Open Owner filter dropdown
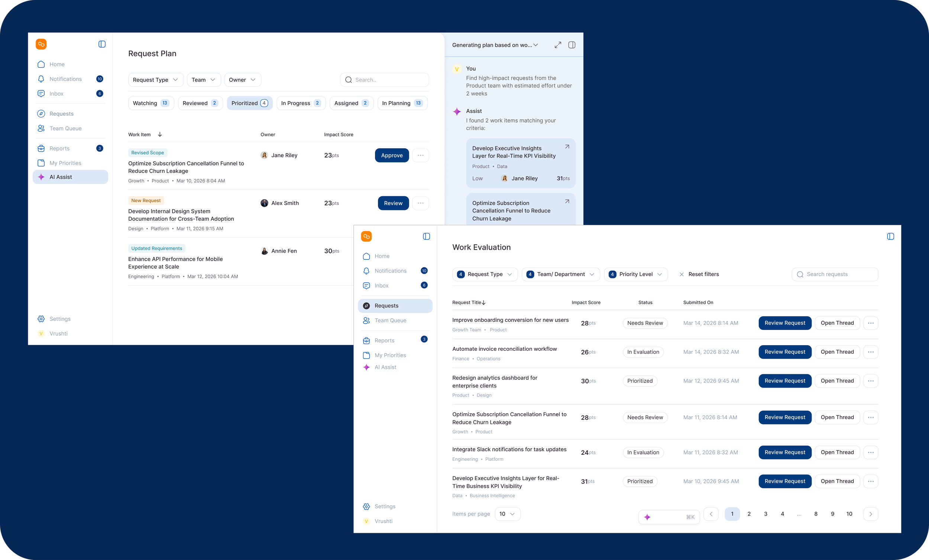 click(x=242, y=80)
